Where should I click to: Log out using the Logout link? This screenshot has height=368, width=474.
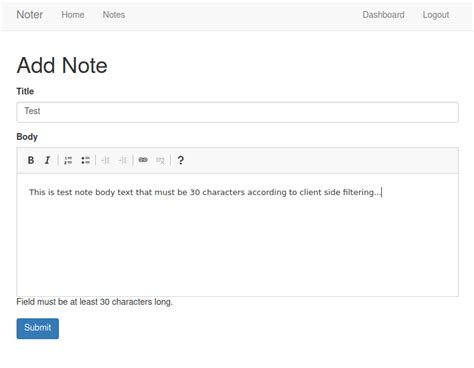pos(436,15)
